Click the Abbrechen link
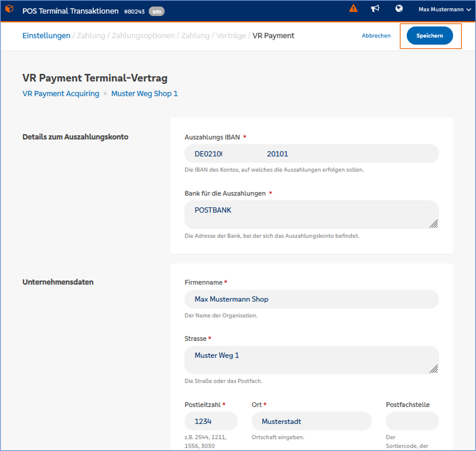476x451 pixels. 376,36
